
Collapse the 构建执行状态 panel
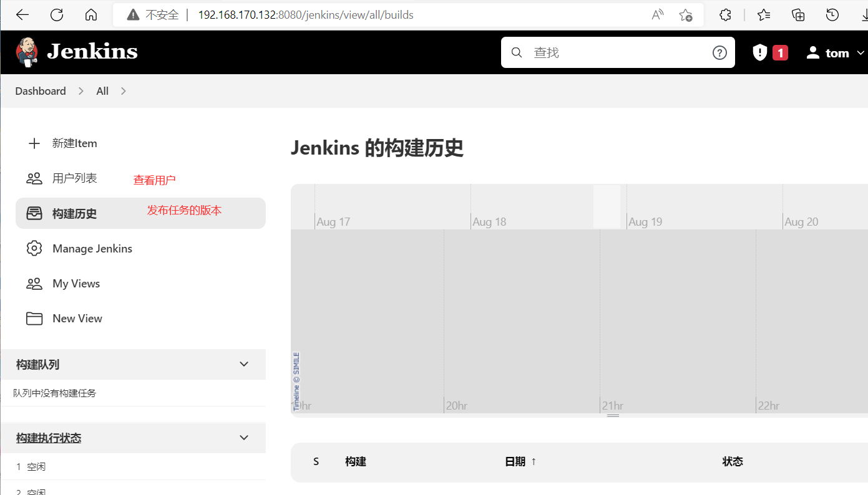(244, 438)
